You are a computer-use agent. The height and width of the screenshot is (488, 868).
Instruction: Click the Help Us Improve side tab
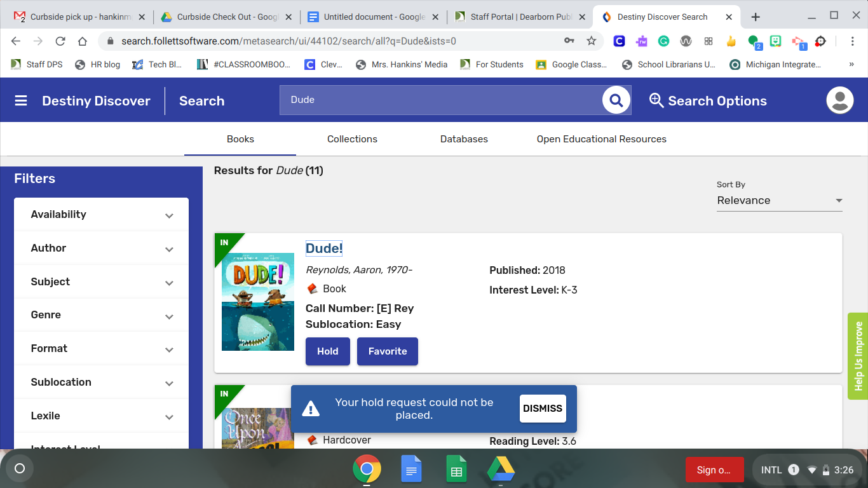858,356
